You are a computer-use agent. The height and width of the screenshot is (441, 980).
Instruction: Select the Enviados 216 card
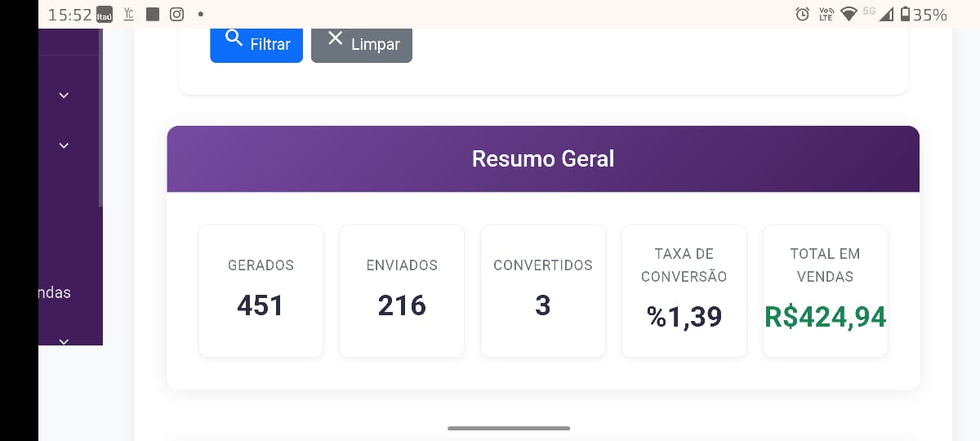pyautogui.click(x=402, y=291)
